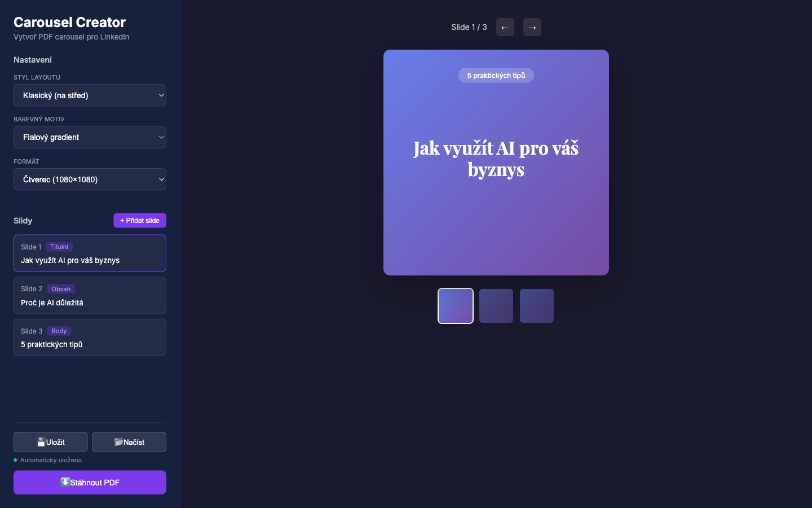This screenshot has height=508, width=812.
Task: Click the Titulní badge on Slide 1
Action: (x=59, y=247)
